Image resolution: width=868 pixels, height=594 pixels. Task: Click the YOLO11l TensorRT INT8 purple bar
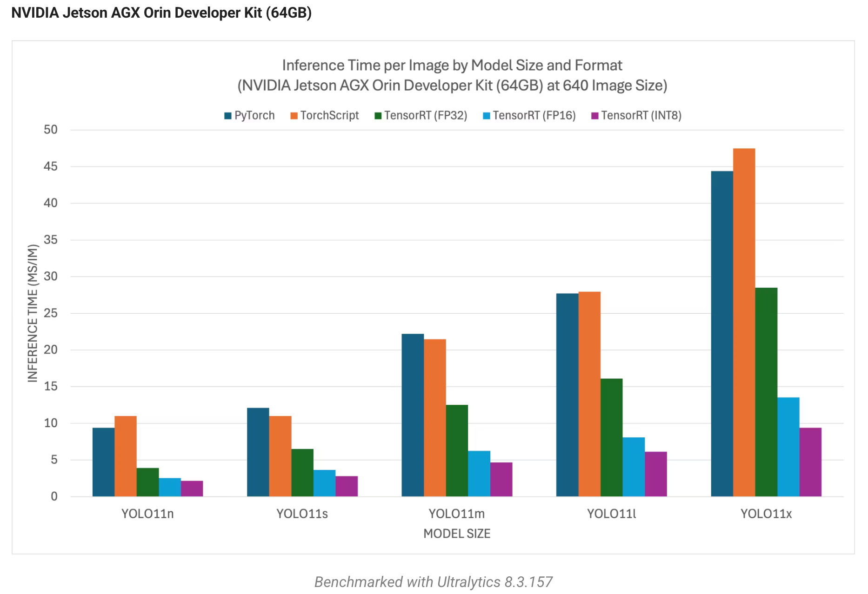(x=656, y=474)
